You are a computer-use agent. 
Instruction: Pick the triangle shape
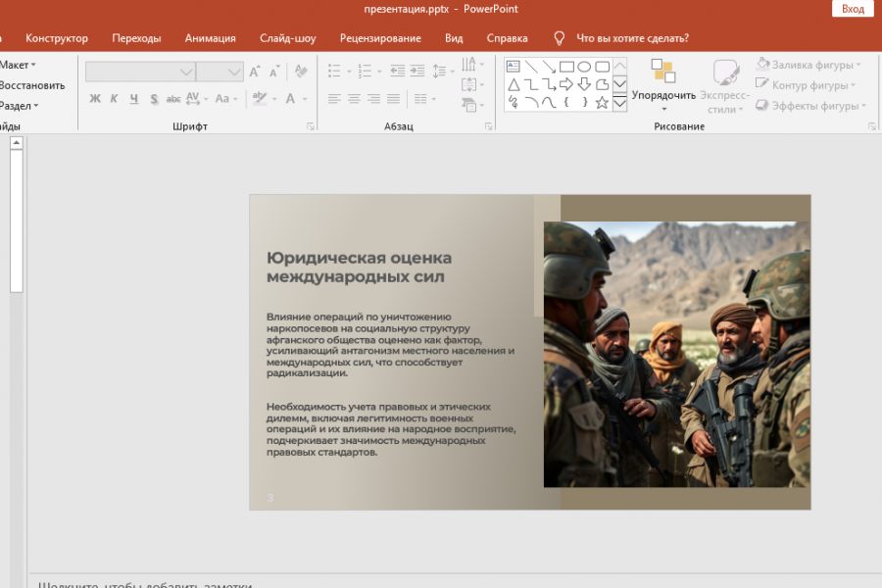click(x=513, y=84)
